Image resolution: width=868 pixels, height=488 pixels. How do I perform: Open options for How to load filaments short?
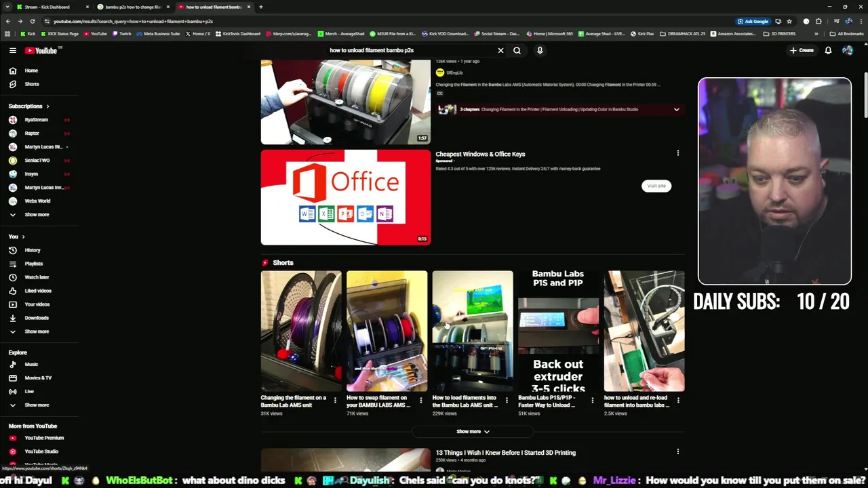tap(507, 401)
